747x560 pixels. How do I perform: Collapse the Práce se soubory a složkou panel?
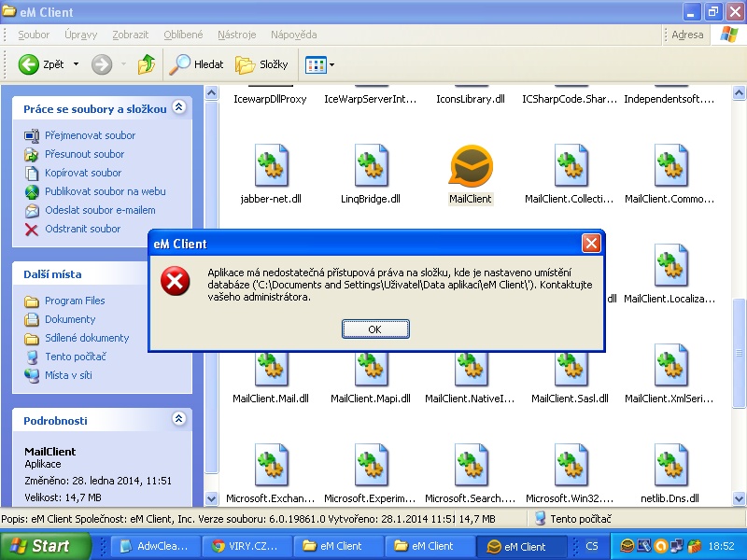[179, 108]
